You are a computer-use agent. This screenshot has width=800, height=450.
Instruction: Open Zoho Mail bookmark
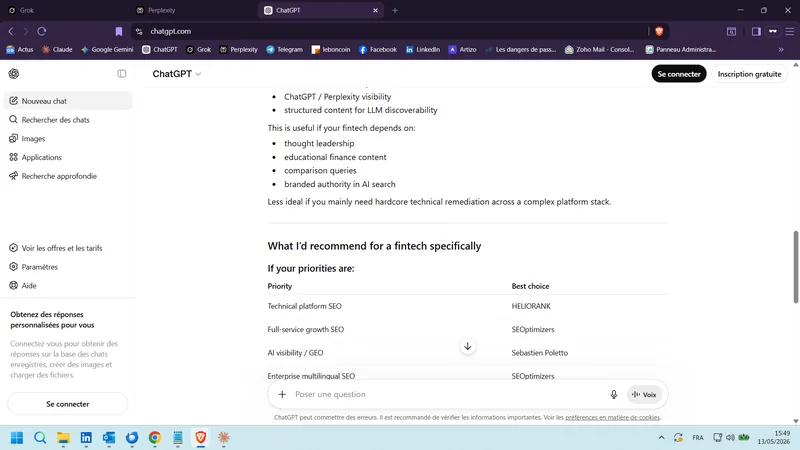(x=599, y=49)
